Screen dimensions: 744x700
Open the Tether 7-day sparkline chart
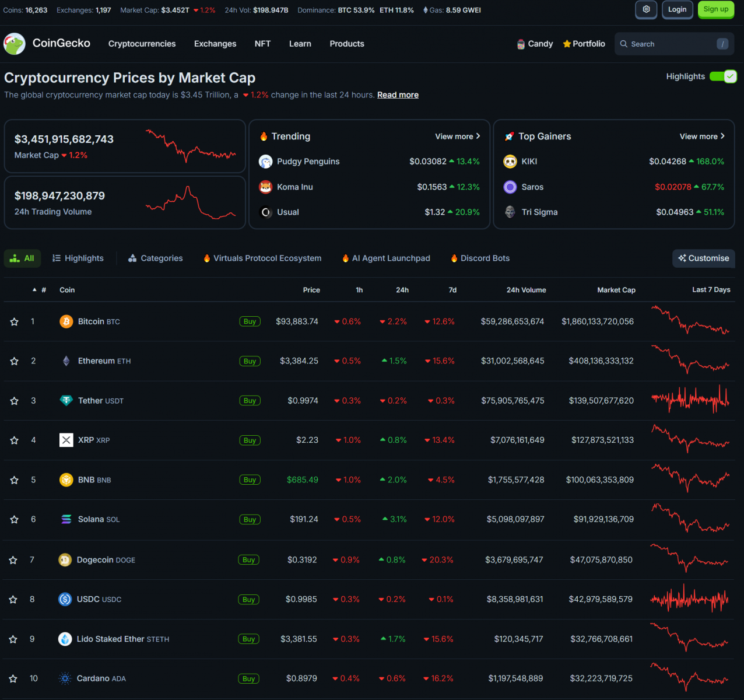[x=690, y=400]
